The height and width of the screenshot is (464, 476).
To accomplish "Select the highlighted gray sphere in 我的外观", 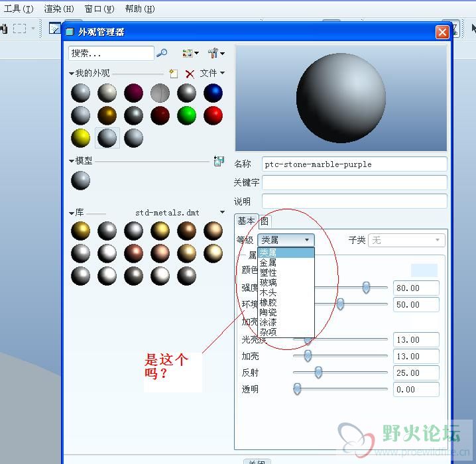I will pyautogui.click(x=107, y=138).
